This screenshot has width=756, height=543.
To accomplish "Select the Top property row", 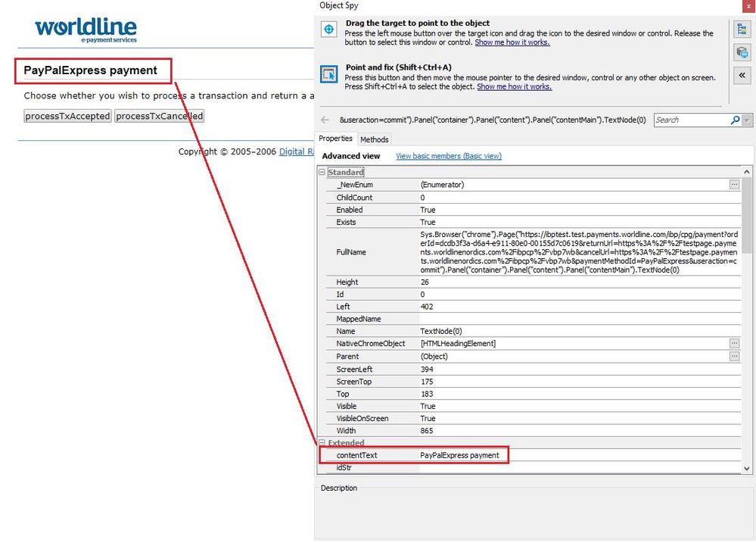I will 533,394.
